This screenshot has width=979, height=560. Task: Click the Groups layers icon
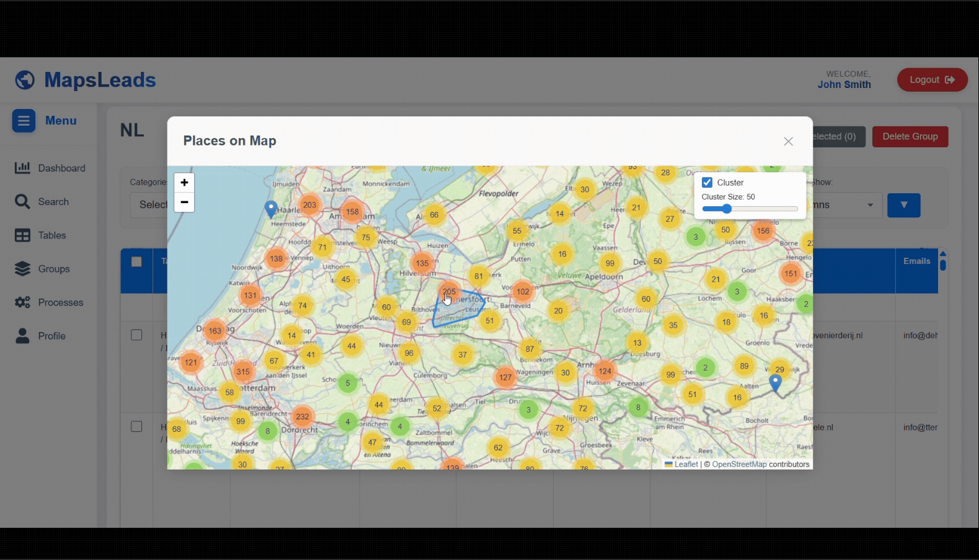click(x=22, y=269)
